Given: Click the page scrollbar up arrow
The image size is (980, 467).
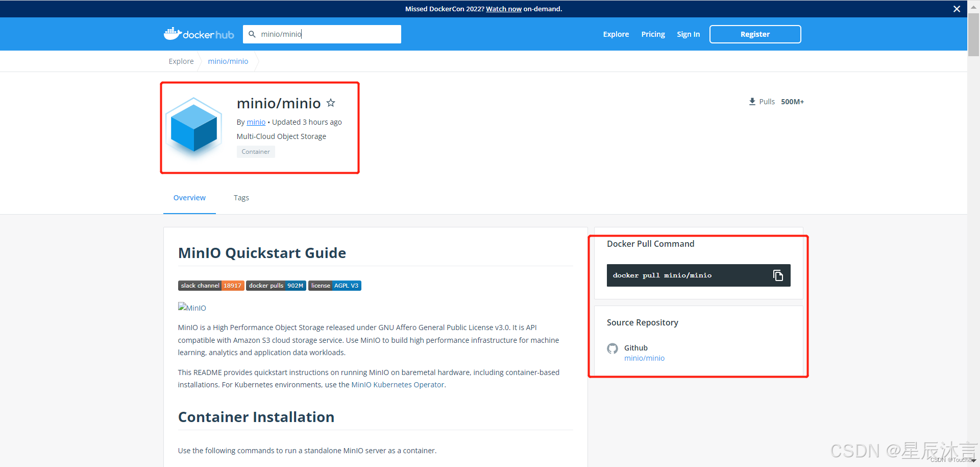Looking at the screenshot, I should click(973, 7).
